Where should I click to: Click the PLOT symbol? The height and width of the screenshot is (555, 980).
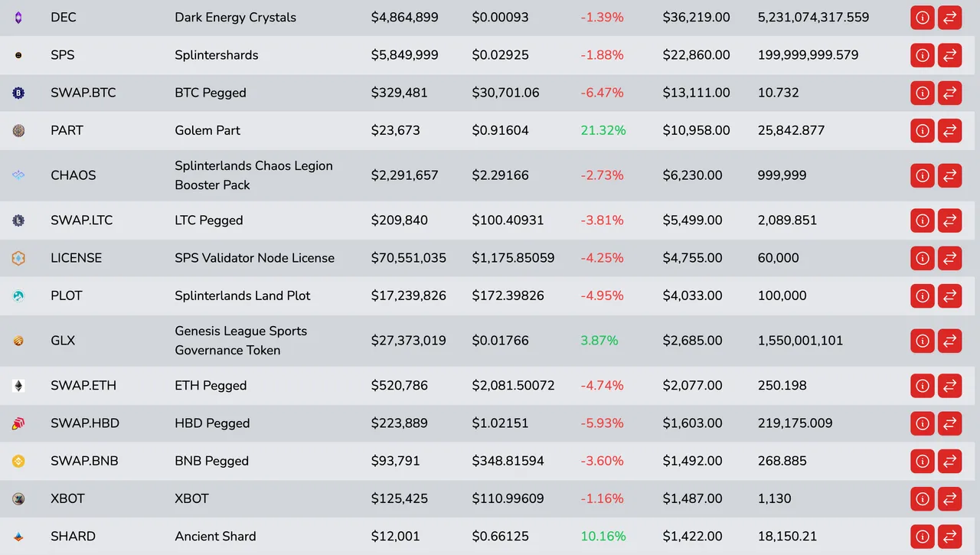tap(67, 295)
